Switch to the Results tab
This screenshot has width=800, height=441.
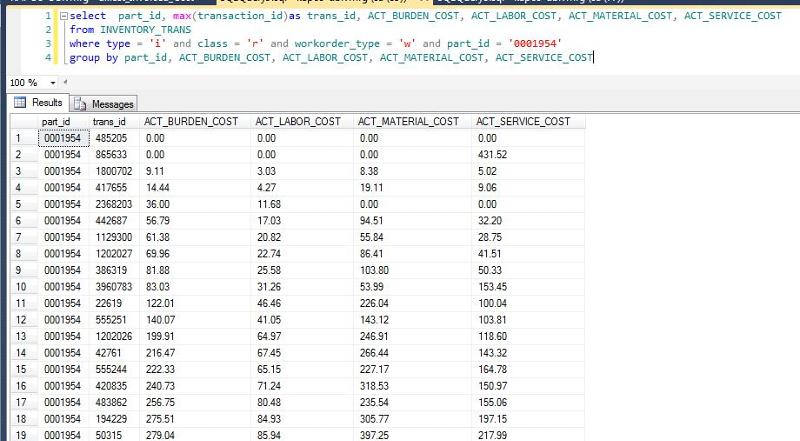(39, 103)
